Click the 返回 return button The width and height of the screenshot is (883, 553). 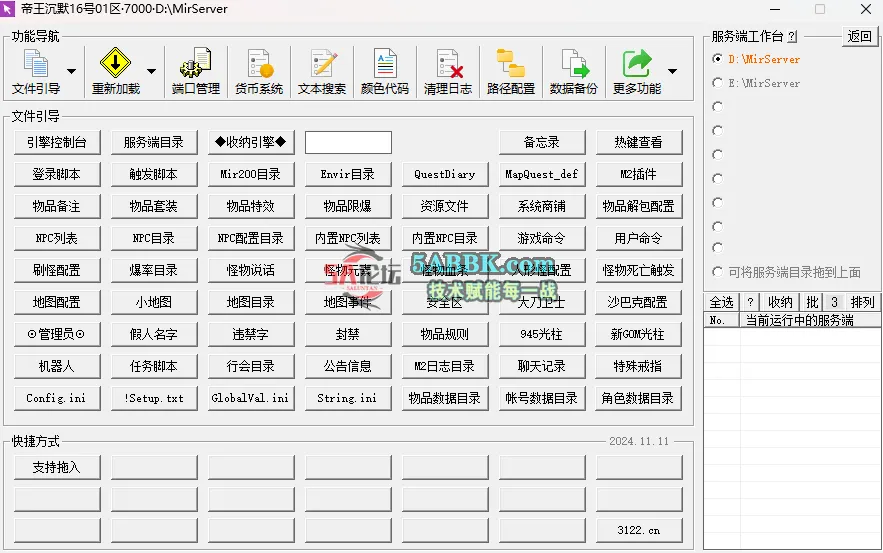tap(860, 36)
